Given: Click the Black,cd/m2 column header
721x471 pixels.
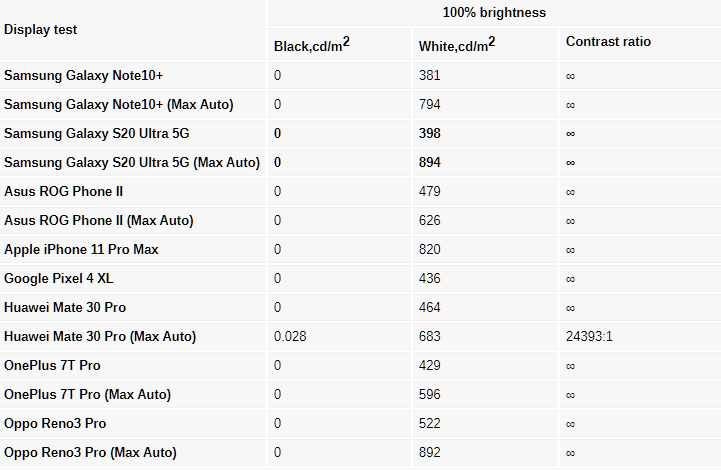Looking at the screenshot, I should 311,45.
